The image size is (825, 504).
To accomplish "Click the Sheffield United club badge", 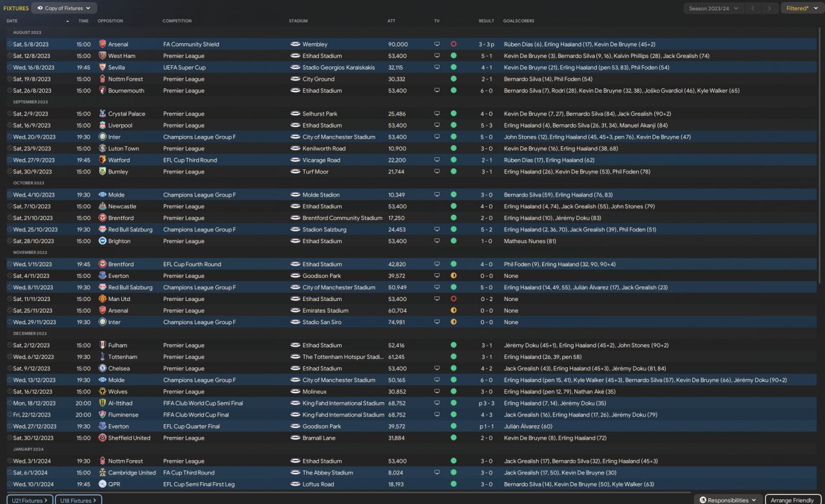I will tap(102, 438).
